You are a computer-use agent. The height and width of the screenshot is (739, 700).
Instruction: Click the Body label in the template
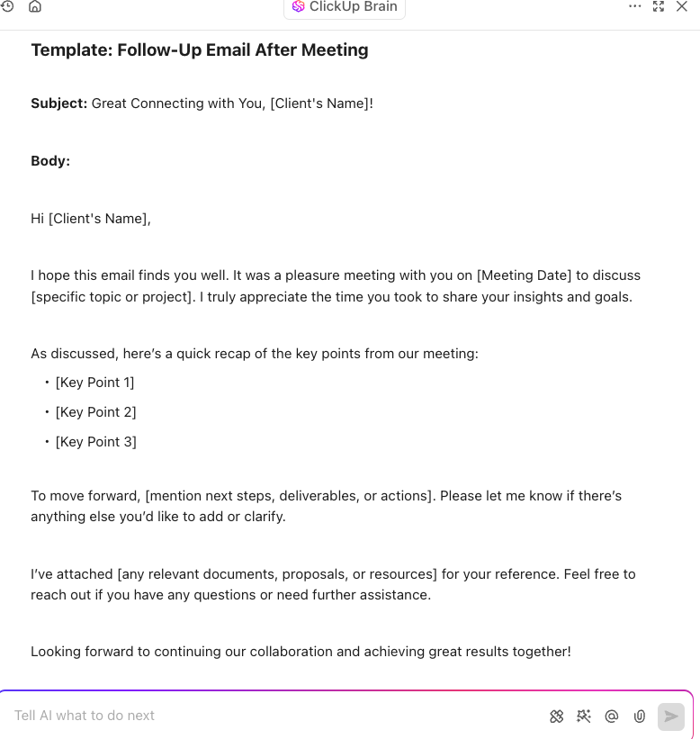[x=49, y=160]
